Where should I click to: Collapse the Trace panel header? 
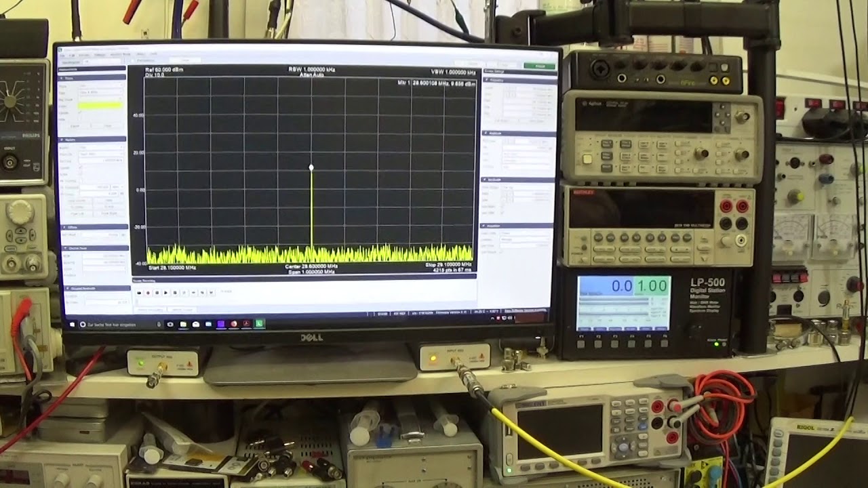[92, 77]
